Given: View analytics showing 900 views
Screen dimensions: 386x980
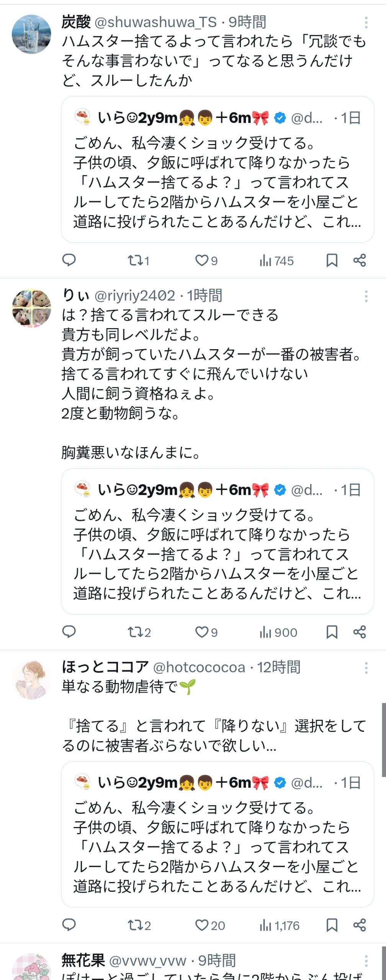Looking at the screenshot, I should pos(278,632).
